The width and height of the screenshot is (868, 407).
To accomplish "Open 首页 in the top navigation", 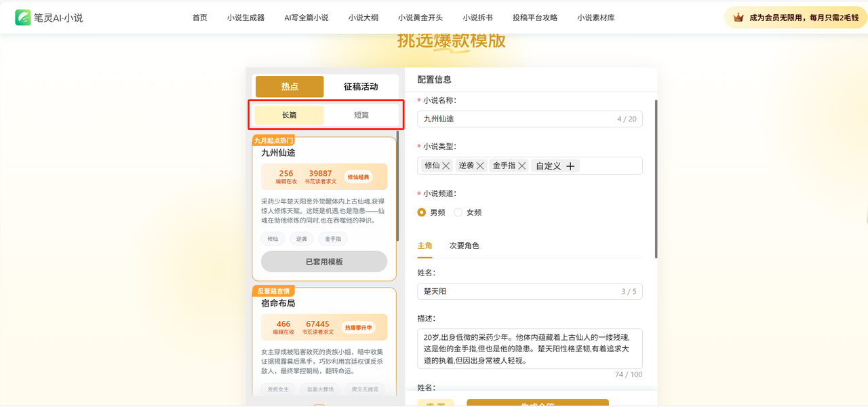I will click(x=200, y=18).
